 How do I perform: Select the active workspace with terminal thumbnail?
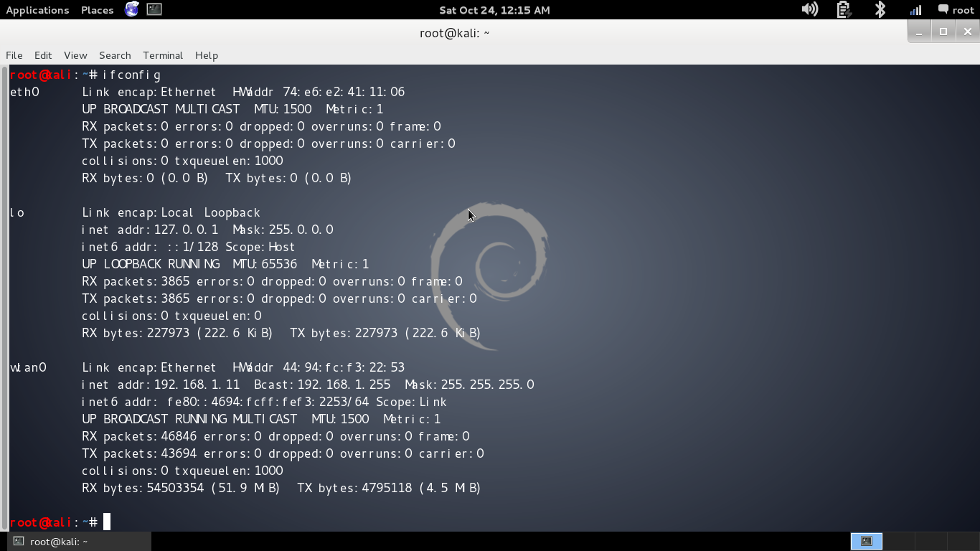point(867,542)
